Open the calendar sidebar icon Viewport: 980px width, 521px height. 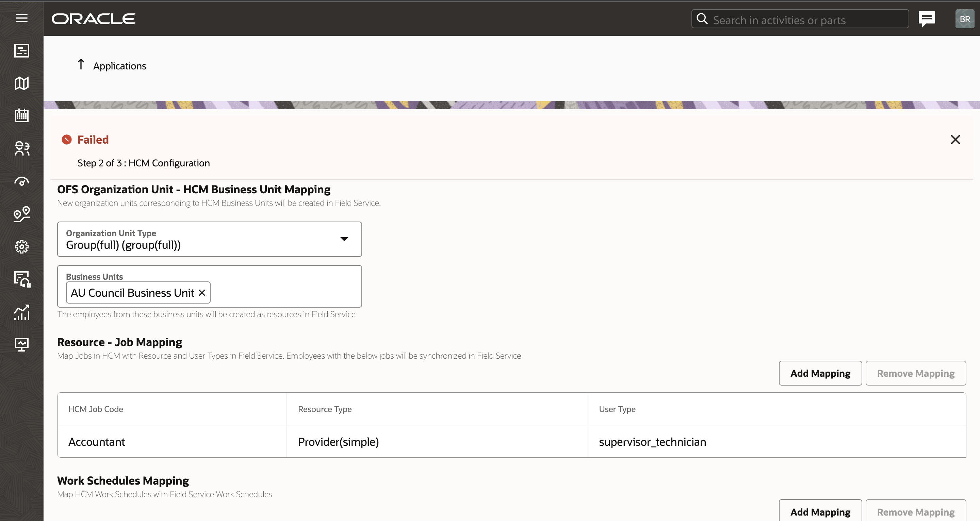pos(22,115)
